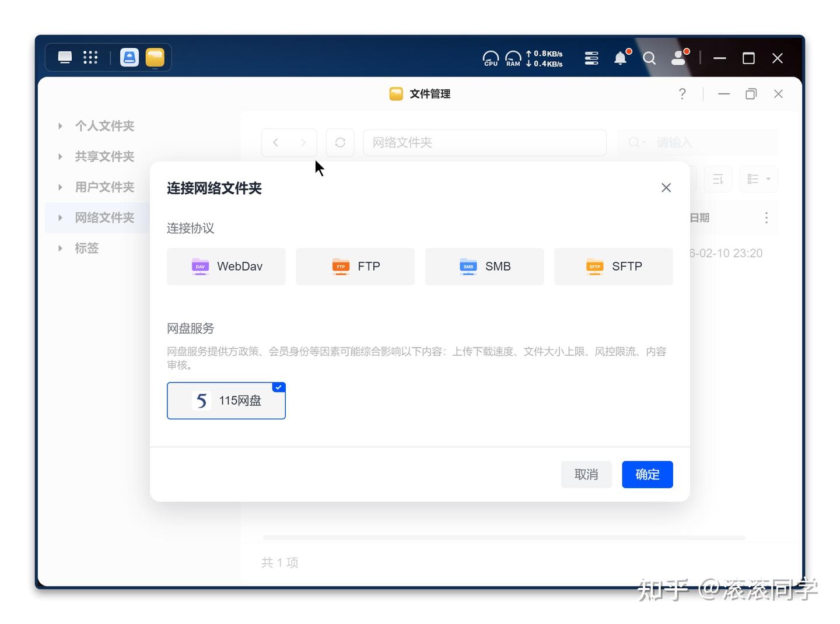Choose the FTP protocol
Image resolution: width=840 pixels, height=624 pixels.
point(355,267)
